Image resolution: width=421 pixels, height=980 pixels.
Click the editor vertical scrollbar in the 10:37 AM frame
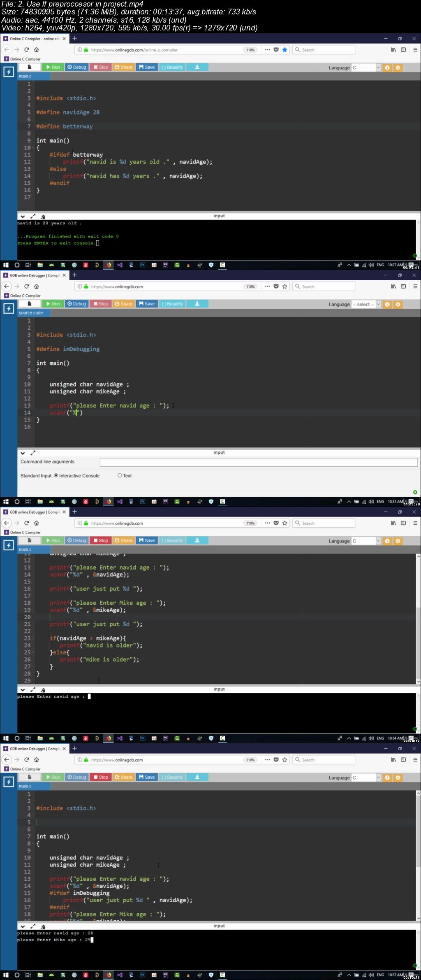[418, 855]
